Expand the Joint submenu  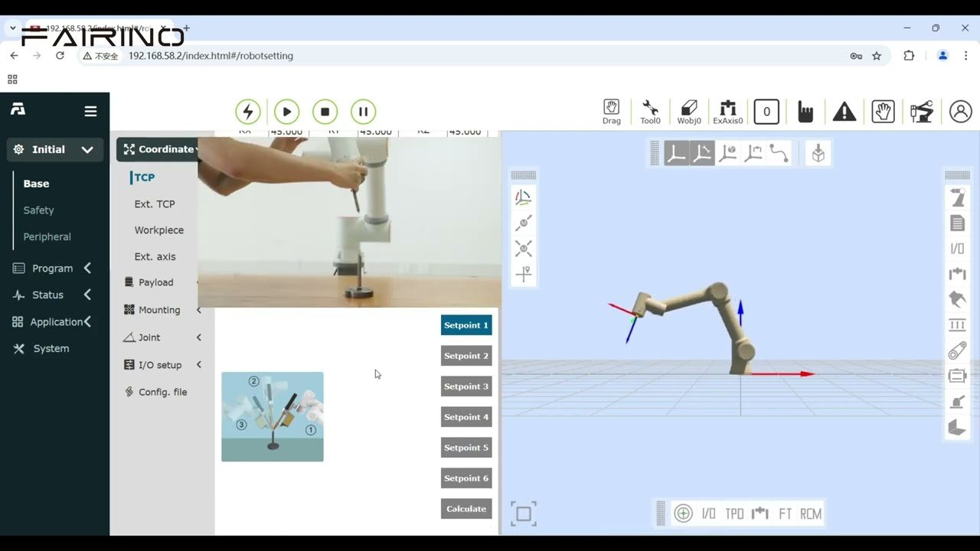tap(162, 337)
